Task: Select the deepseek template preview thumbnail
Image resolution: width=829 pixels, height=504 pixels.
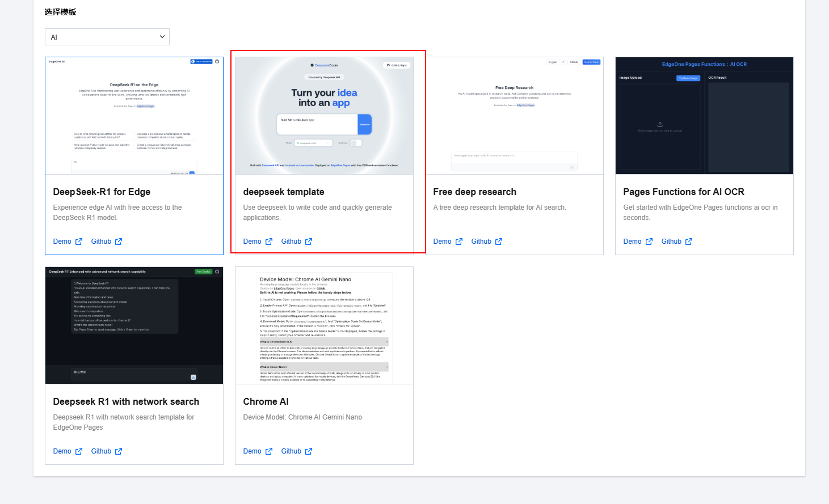Action: (x=324, y=116)
